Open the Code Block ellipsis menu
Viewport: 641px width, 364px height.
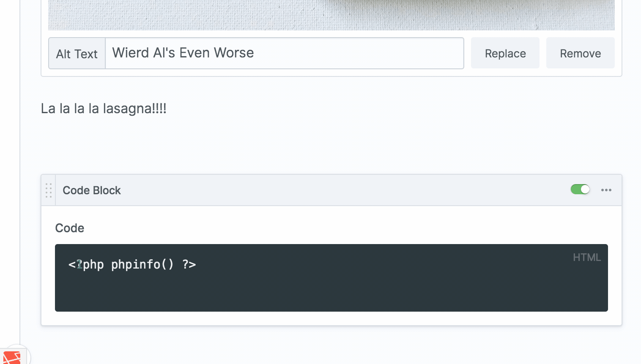tap(606, 190)
